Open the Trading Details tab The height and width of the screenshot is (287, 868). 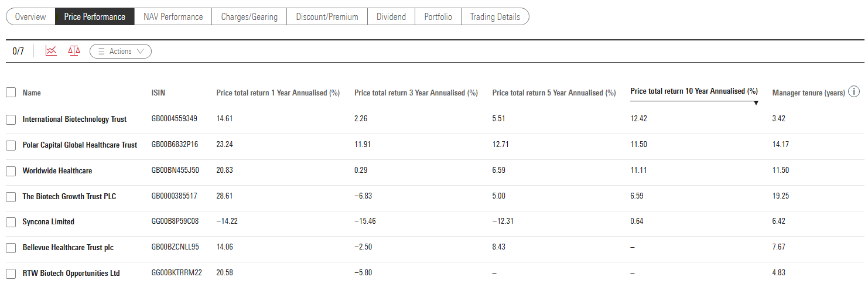(x=495, y=17)
